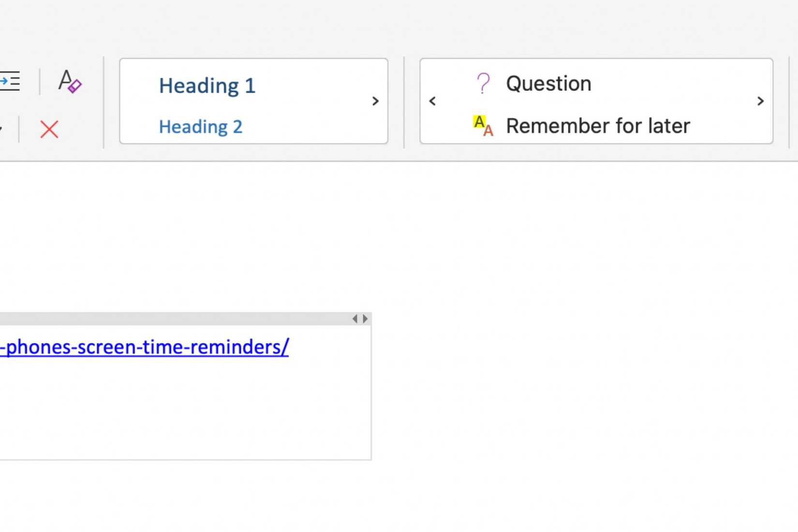Click the yellow highlighted A tag icon

pyautogui.click(x=483, y=126)
